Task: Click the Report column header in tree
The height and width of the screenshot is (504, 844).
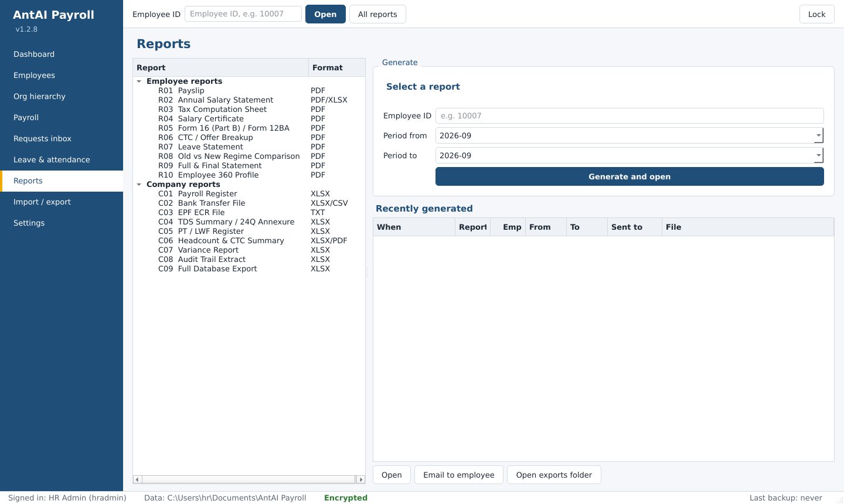Action: pyautogui.click(x=221, y=67)
